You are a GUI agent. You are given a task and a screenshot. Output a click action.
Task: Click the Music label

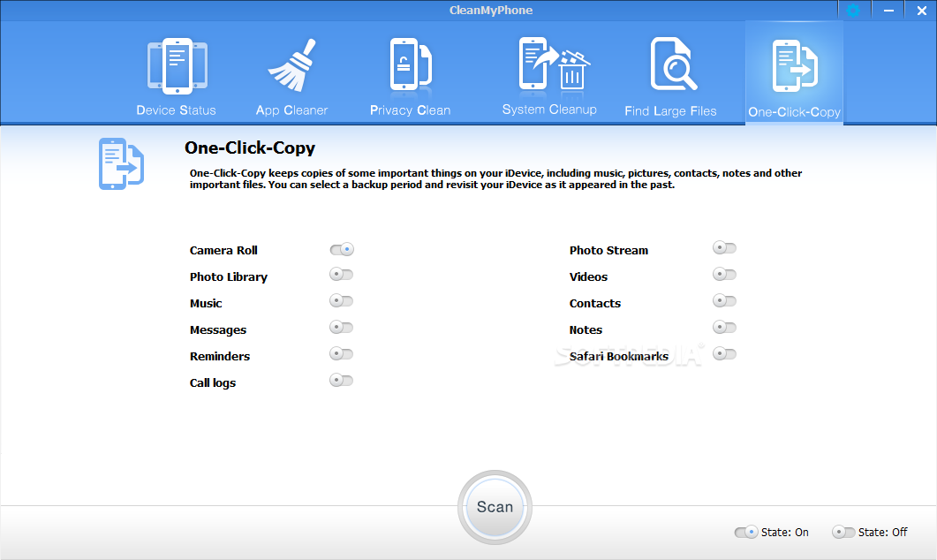[x=206, y=304]
